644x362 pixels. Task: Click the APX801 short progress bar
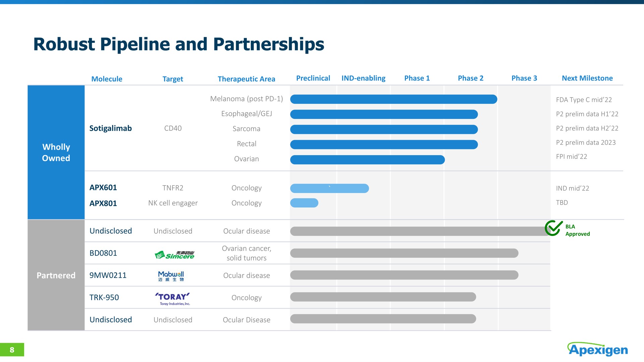point(304,203)
